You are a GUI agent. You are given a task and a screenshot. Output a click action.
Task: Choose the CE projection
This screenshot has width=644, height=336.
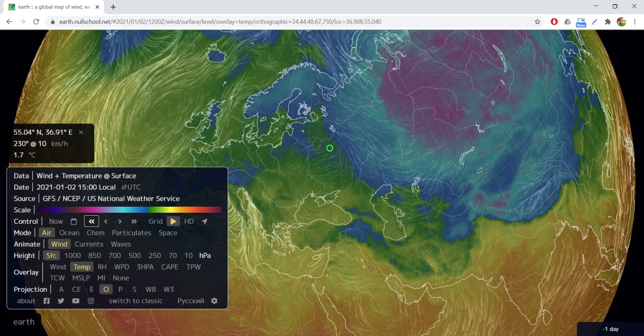point(76,290)
